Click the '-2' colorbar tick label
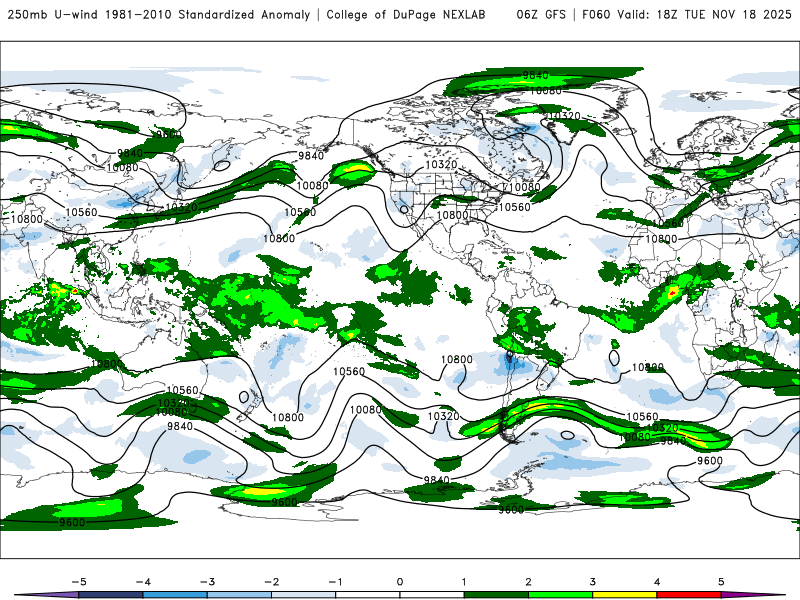Screen dimensions: 800x600 [x=271, y=582]
